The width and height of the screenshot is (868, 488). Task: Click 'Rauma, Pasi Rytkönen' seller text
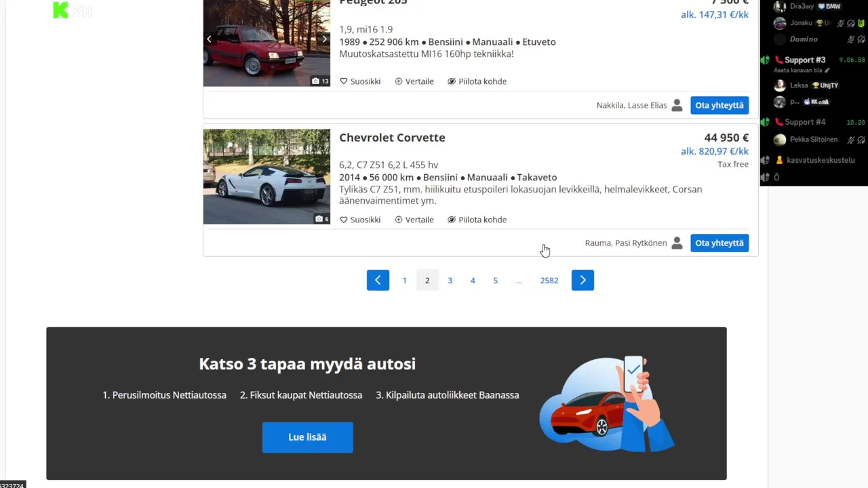[x=626, y=243]
